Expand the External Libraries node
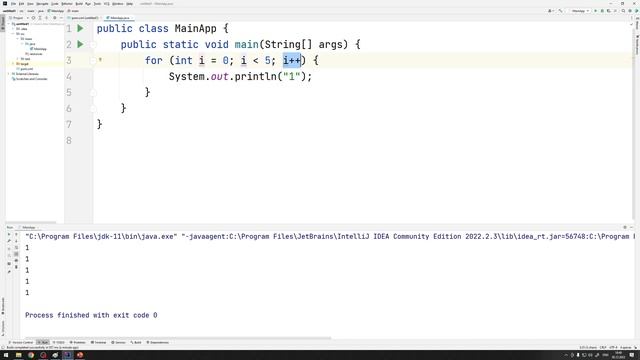Image resolution: width=640 pixels, height=360 pixels. click(x=9, y=74)
